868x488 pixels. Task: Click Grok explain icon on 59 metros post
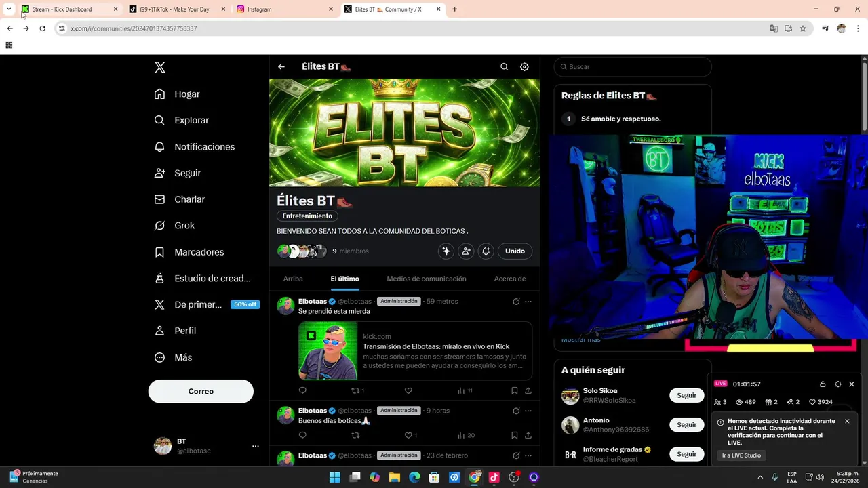pyautogui.click(x=516, y=302)
